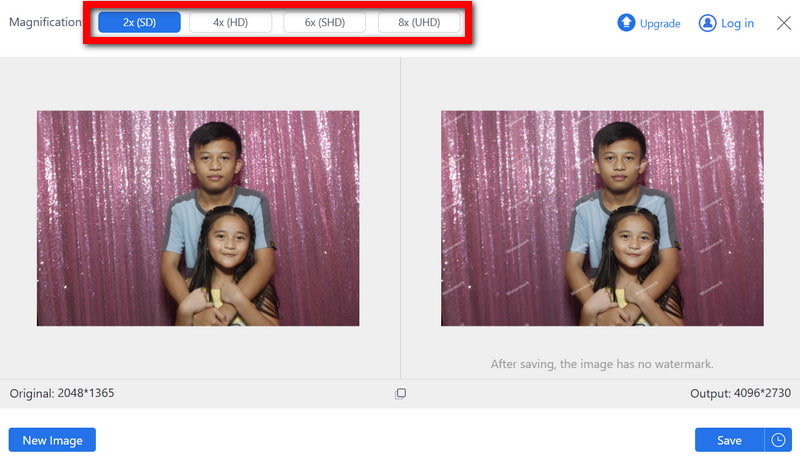Open the Log in link text

click(737, 24)
